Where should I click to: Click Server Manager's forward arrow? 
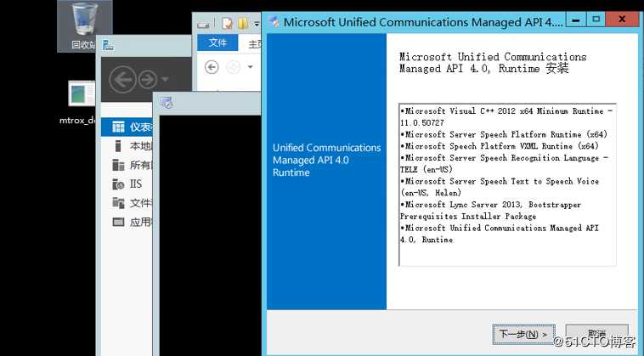148,80
